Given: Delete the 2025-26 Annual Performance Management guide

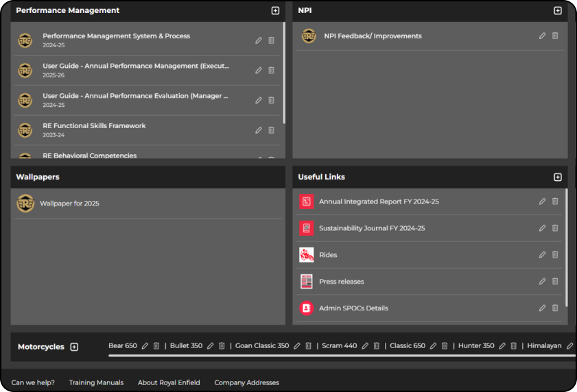Looking at the screenshot, I should pyautogui.click(x=271, y=70).
